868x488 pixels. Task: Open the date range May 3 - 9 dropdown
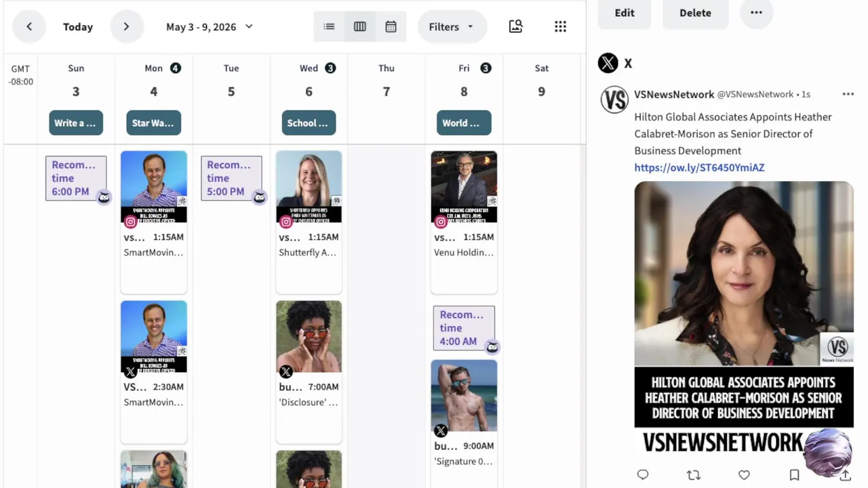click(x=210, y=26)
